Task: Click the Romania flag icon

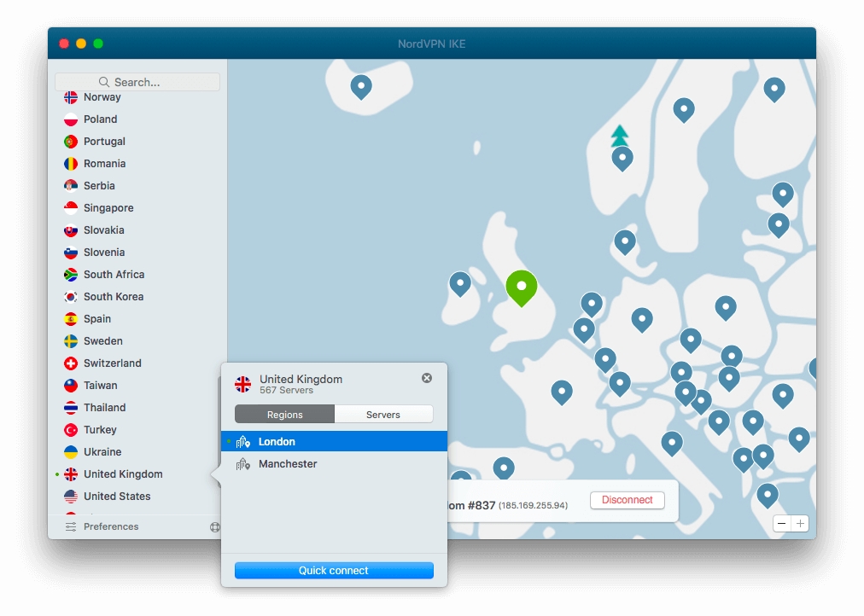Action: (71, 164)
